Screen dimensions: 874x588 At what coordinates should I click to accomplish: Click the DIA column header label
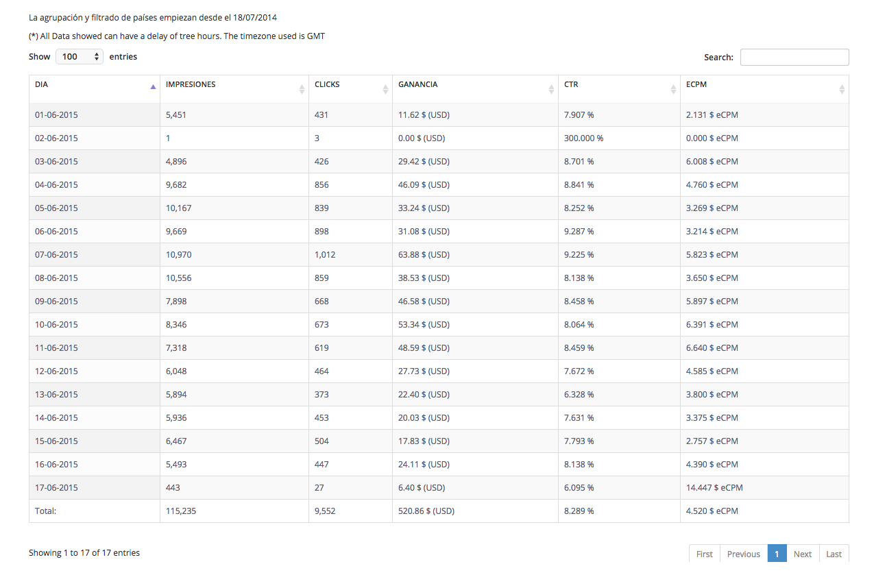42,84
